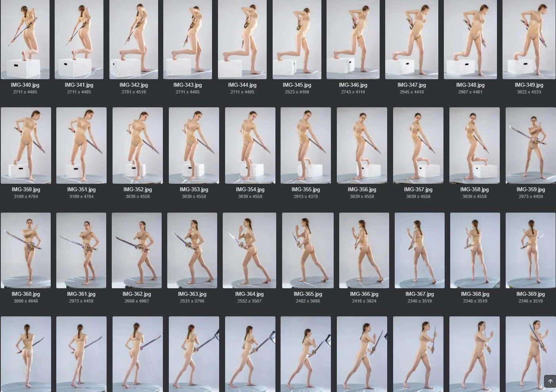Click the 3099 x 4648 dimensions text
The image size is (556, 392).
tap(26, 301)
